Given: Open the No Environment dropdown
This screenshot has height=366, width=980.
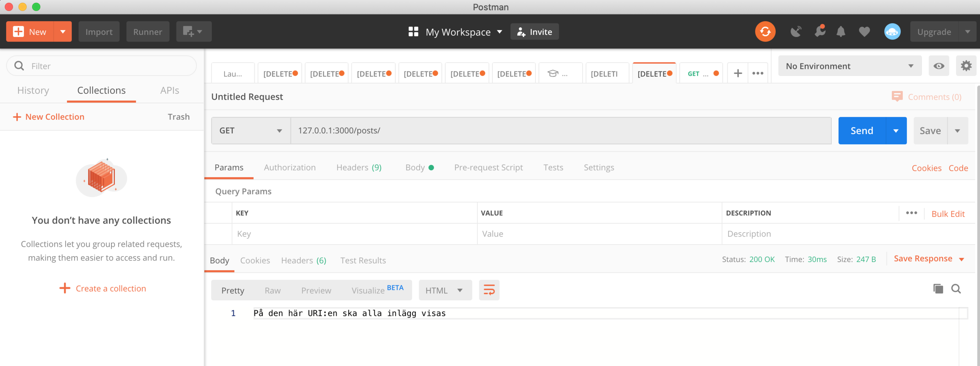Looking at the screenshot, I should [850, 66].
